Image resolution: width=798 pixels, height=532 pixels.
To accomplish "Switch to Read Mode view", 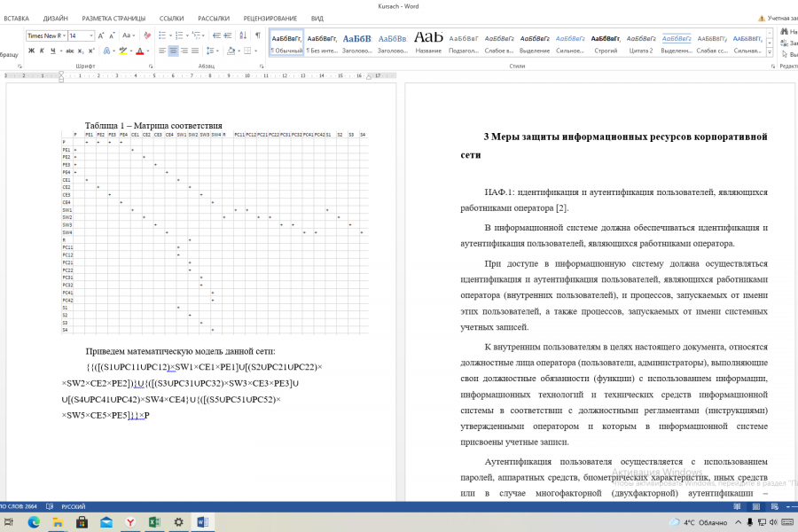I will click(x=737, y=506).
